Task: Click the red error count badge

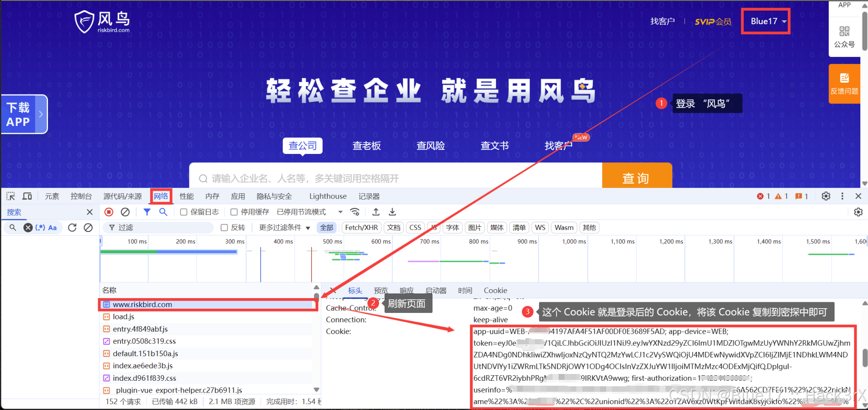Action: (764, 196)
